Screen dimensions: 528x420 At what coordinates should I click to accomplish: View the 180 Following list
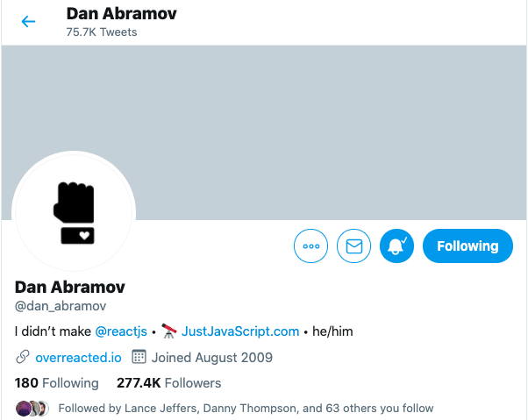[56, 383]
